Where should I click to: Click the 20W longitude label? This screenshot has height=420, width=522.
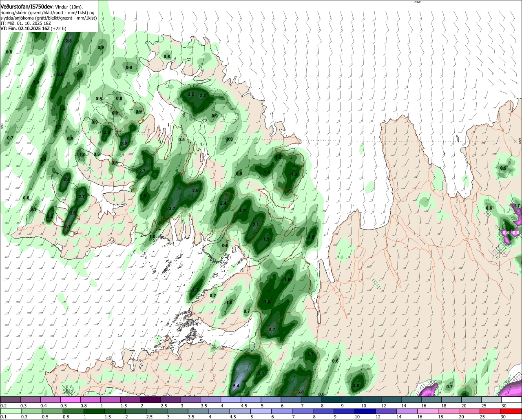pyautogui.click(x=417, y=2)
